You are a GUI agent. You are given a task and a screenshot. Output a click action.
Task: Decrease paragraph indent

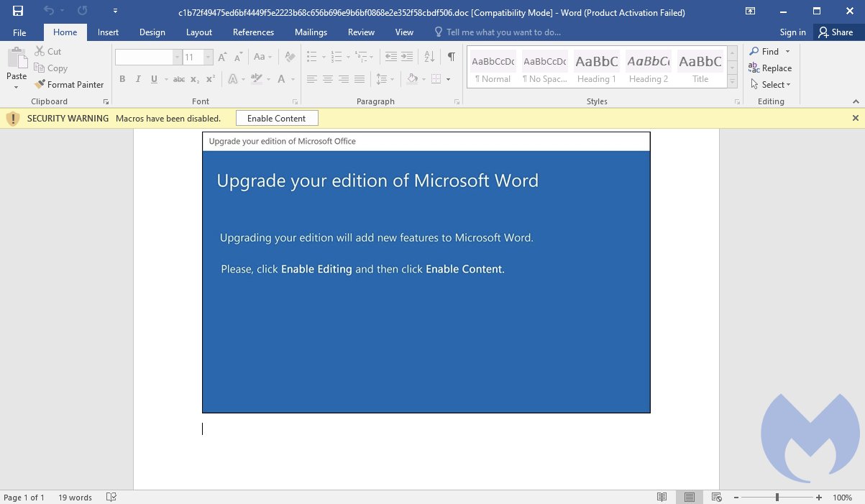coord(391,57)
